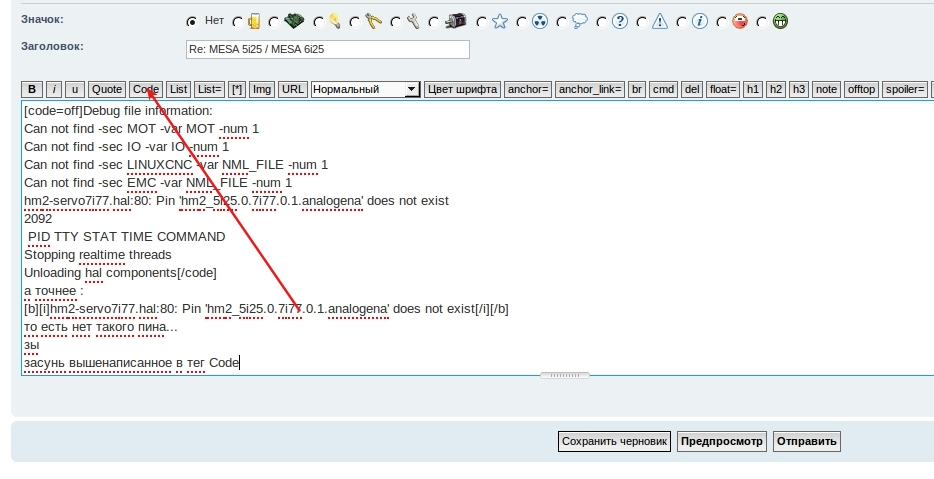Click the light bulb topic icon

[335, 21]
